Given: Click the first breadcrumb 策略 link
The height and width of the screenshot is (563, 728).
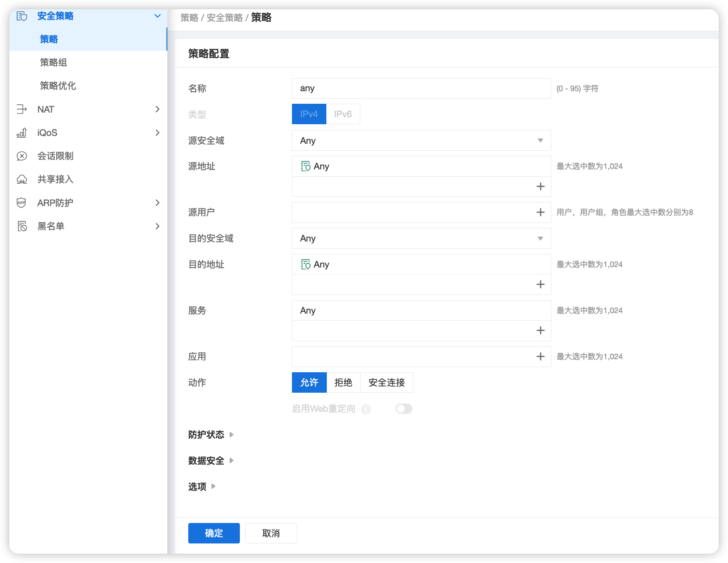Looking at the screenshot, I should [189, 18].
